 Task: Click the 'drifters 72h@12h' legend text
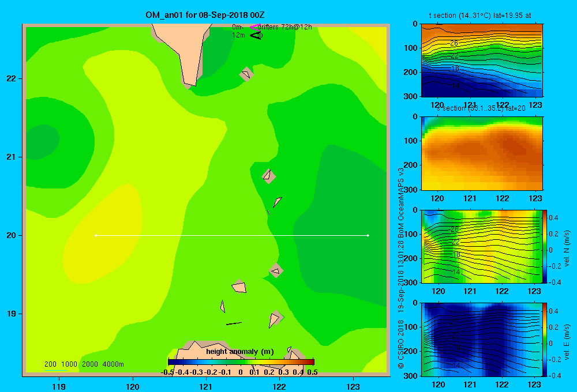(x=284, y=27)
